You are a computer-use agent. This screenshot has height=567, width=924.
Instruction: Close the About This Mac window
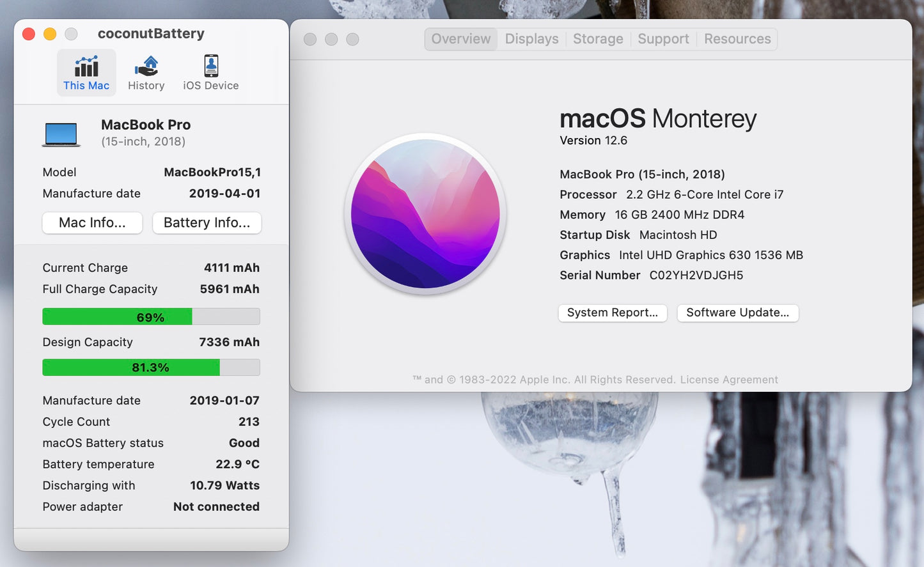[310, 39]
